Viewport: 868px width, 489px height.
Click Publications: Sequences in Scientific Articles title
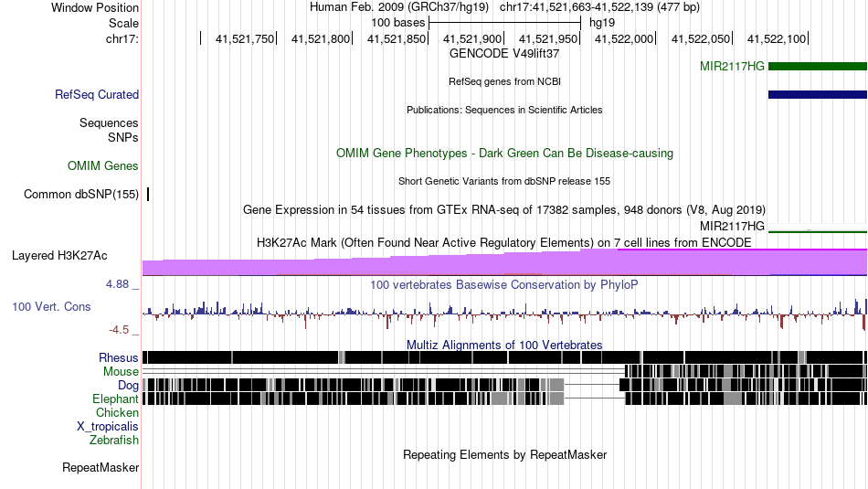(x=504, y=110)
